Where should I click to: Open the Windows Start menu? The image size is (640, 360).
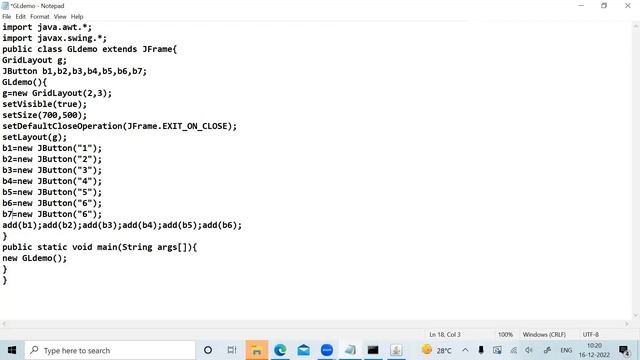coord(12,350)
